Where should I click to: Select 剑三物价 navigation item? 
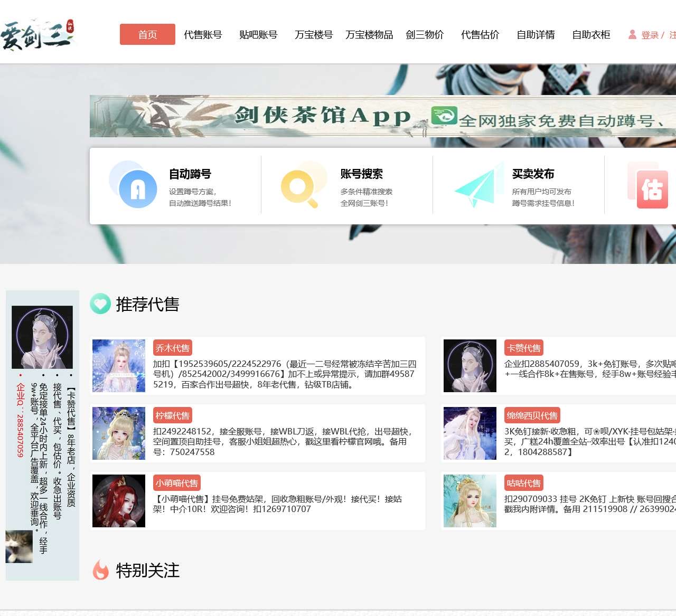pos(425,35)
